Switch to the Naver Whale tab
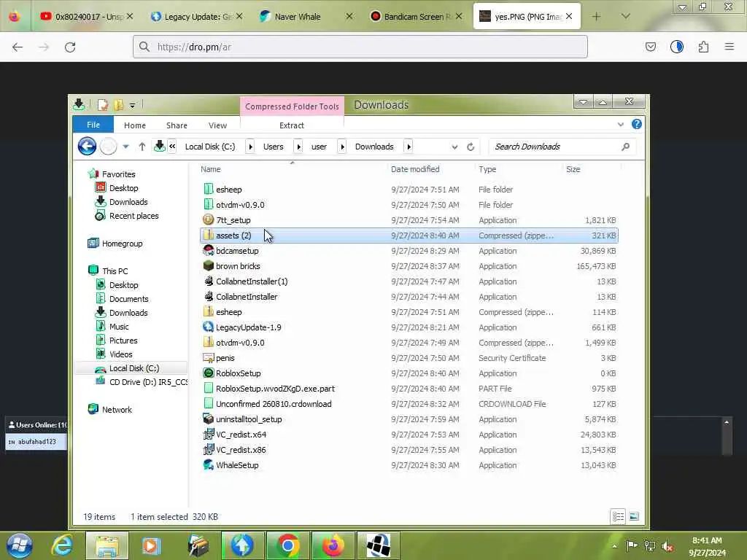747x560 pixels. coord(306,17)
